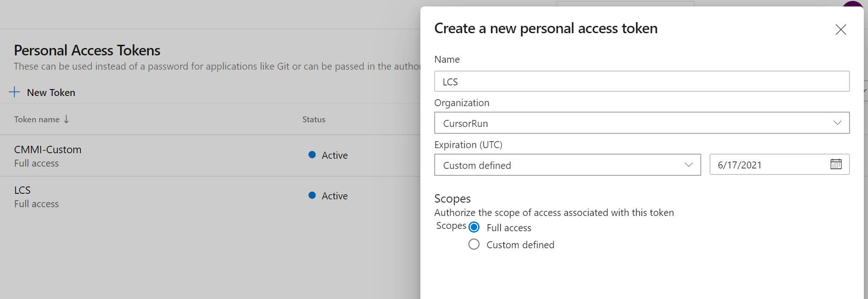Click the Organization dropdown chevron arrow
The width and height of the screenshot is (868, 299).
point(837,123)
